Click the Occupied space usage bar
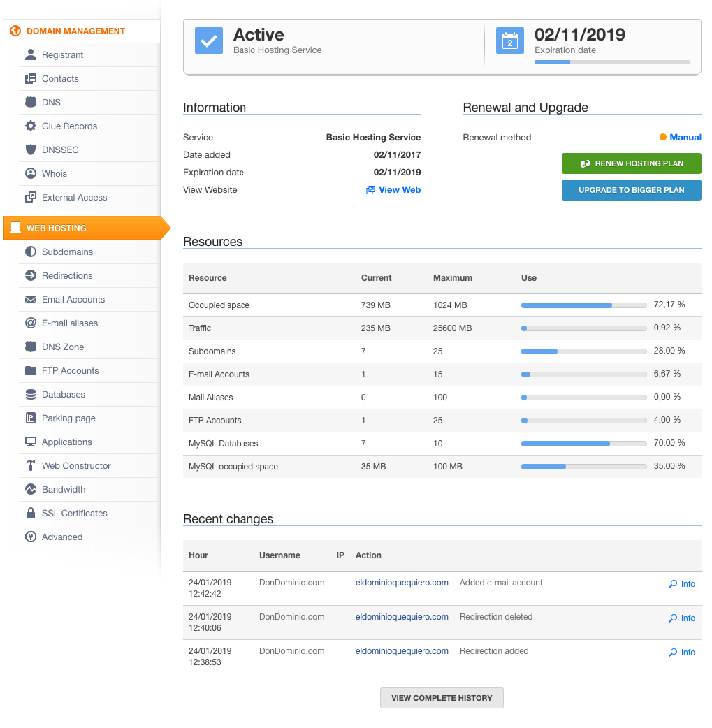This screenshot has width=712, height=728. [584, 305]
